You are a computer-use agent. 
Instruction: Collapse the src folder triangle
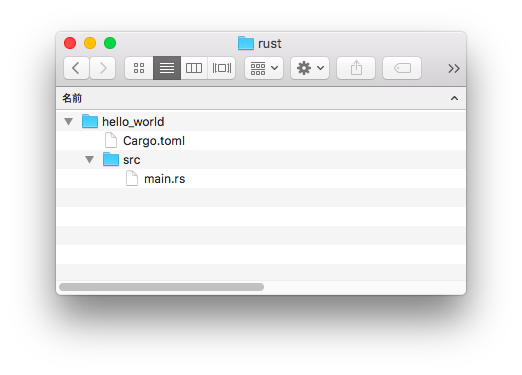click(89, 160)
